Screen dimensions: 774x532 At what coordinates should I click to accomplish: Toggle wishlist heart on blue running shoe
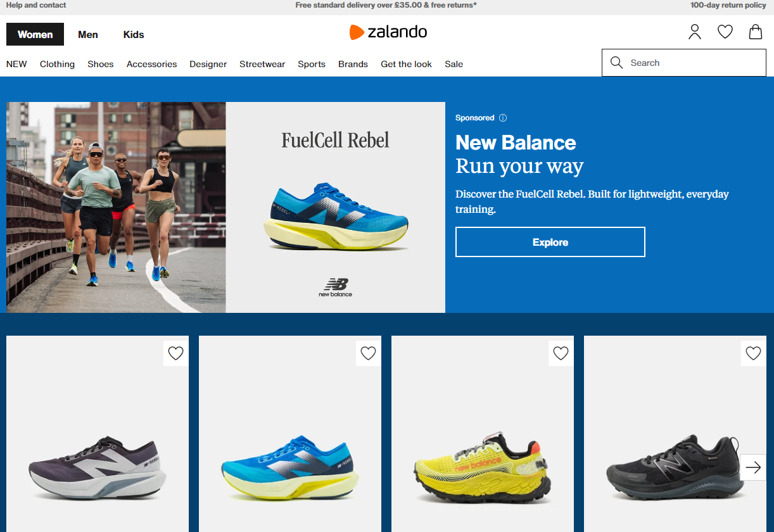(x=368, y=353)
